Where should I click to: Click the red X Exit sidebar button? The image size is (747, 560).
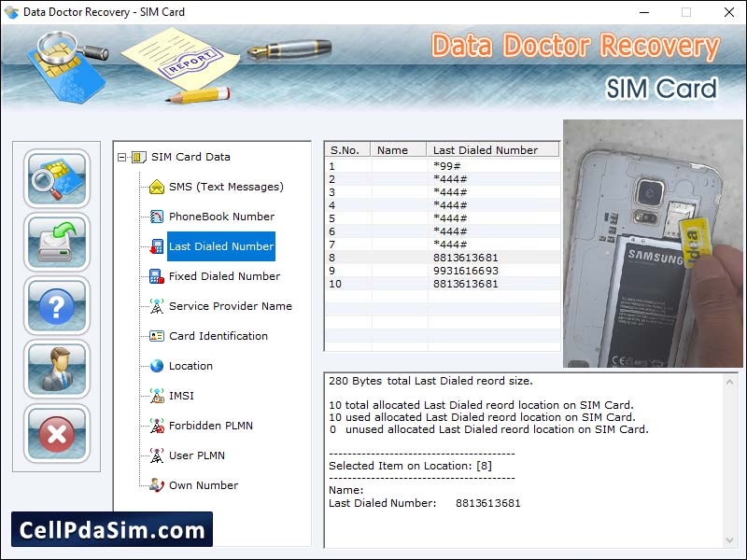tap(57, 434)
